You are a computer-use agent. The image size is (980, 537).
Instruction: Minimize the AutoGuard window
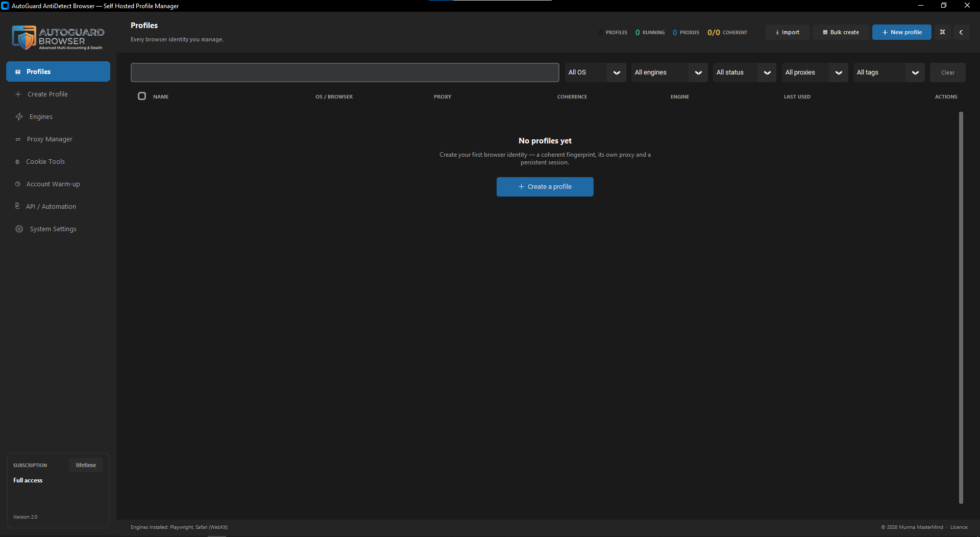point(920,6)
